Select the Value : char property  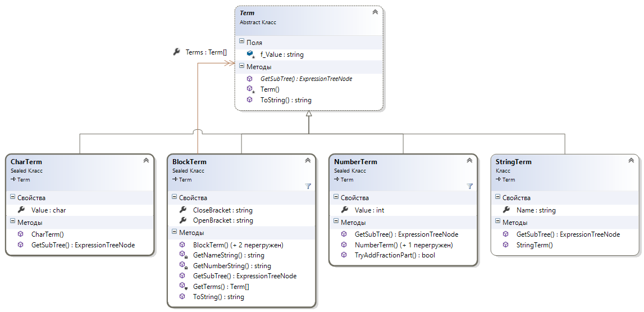(48, 210)
